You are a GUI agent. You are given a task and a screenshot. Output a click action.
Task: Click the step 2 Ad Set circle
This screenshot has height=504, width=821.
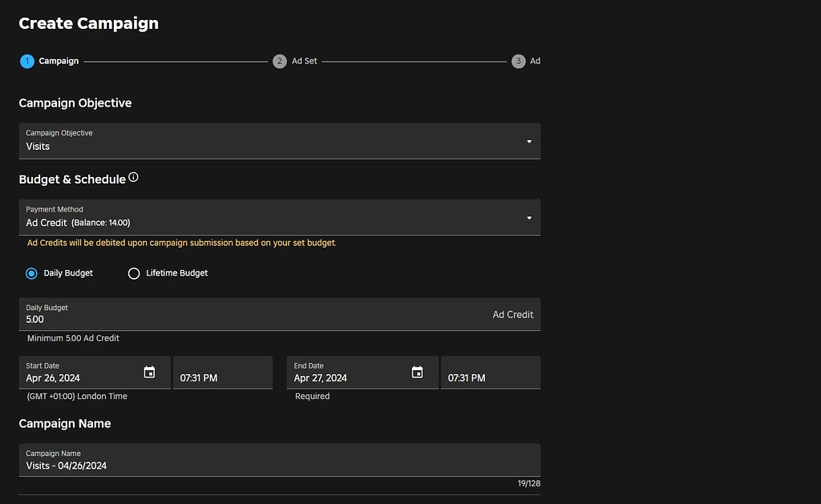point(280,61)
